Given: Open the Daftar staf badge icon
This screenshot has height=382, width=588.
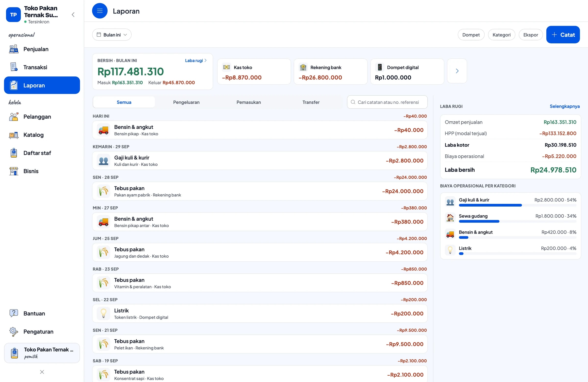Looking at the screenshot, I should (13, 153).
